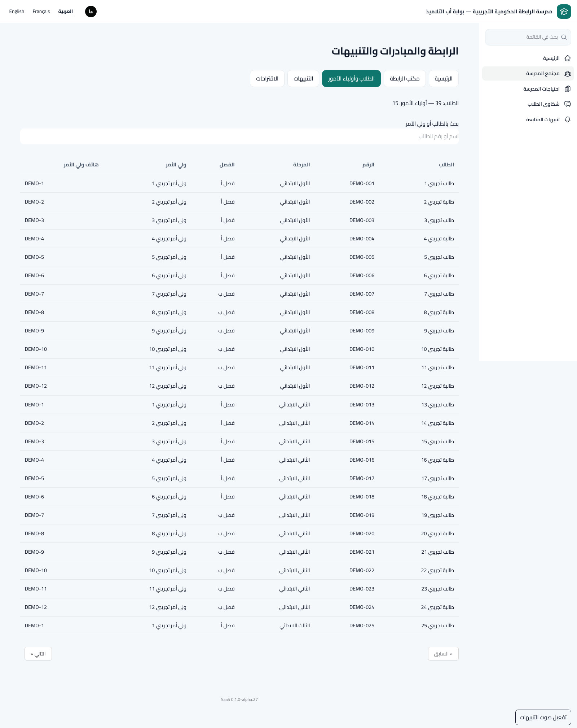This screenshot has height=728, width=577.
Task: Open شكاوى الطلاب sidebar item
Action: [528, 104]
